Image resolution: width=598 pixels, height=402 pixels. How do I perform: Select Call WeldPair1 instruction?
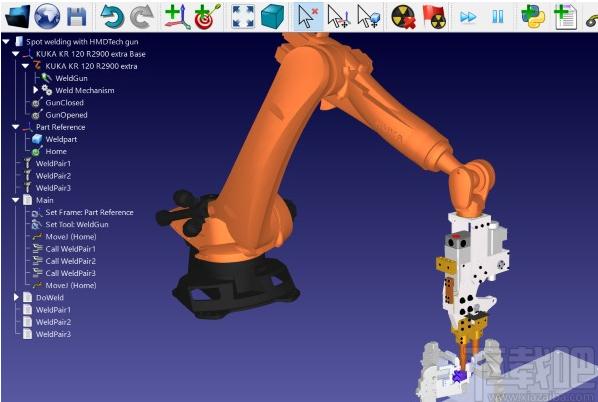(x=71, y=249)
